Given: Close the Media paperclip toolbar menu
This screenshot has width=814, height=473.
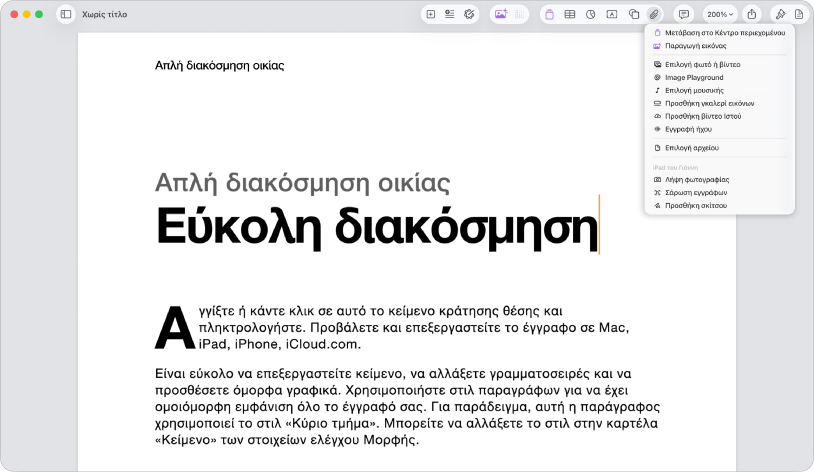Looking at the screenshot, I should (x=654, y=15).
